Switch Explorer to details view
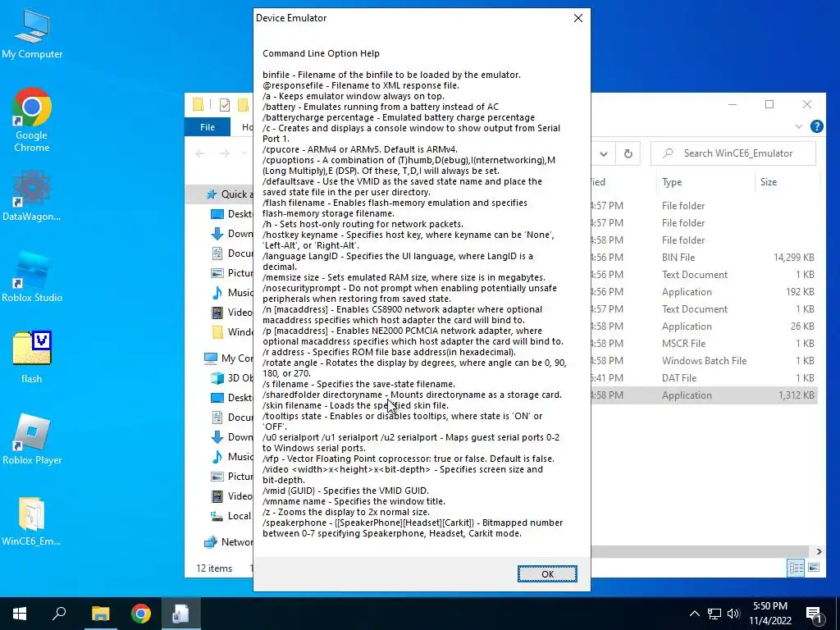840x630 pixels. coord(796,568)
